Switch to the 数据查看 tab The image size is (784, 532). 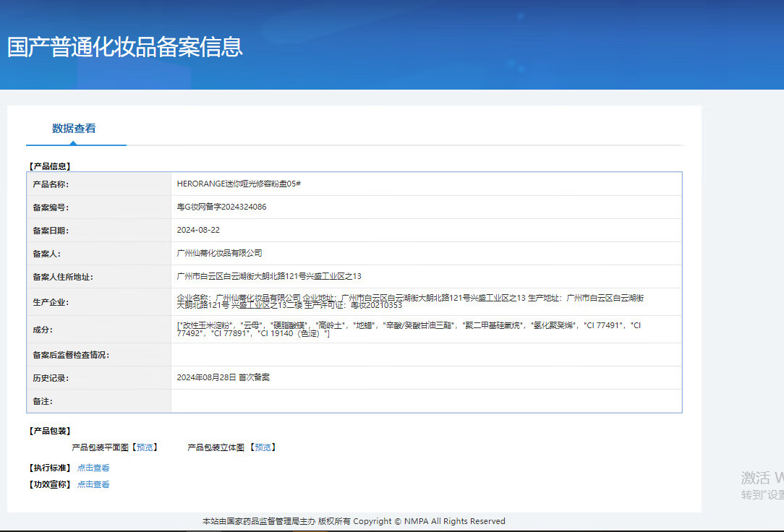pos(74,129)
